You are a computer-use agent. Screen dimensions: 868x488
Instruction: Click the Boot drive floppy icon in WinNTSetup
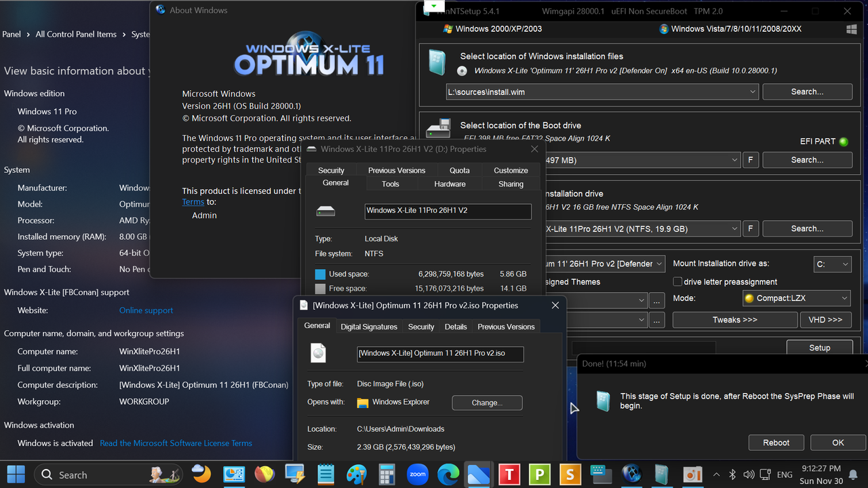tap(438, 127)
